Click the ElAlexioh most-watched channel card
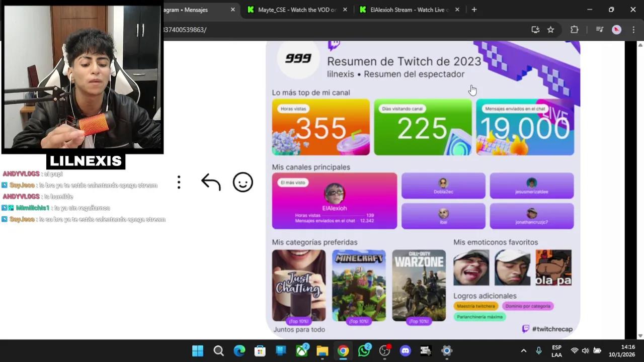Image resolution: width=644 pixels, height=362 pixels. tap(335, 201)
